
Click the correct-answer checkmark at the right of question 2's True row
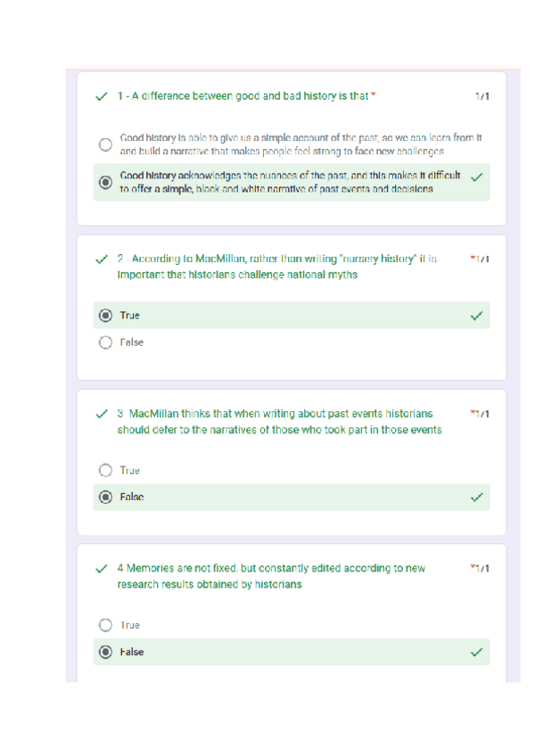point(477,316)
